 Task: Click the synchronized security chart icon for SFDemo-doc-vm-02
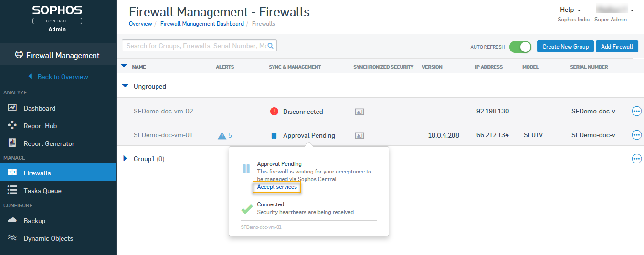click(x=359, y=112)
